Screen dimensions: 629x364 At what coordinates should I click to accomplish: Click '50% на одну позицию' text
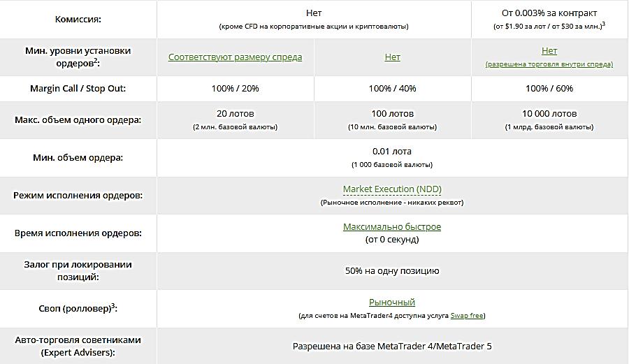(392, 271)
